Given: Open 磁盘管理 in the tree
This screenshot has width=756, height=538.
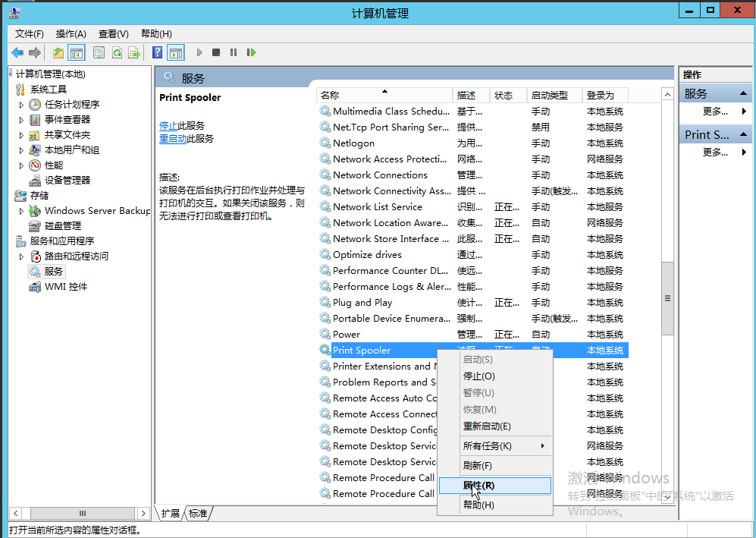Looking at the screenshot, I should pyautogui.click(x=63, y=226).
